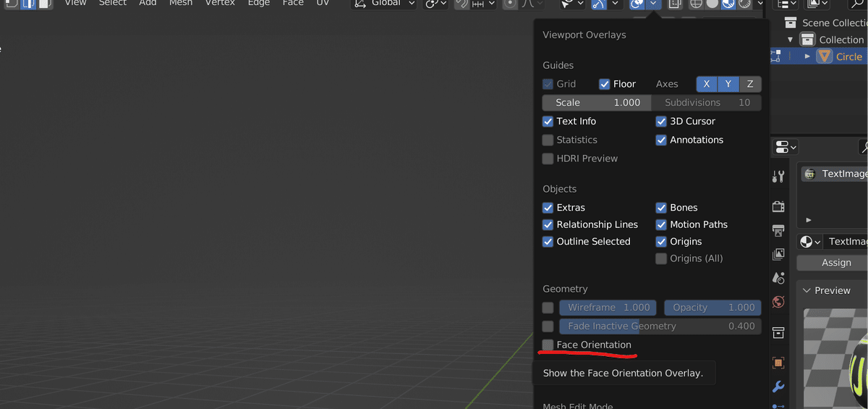Adjust the wireframe Opacity slider
The width and height of the screenshot is (868, 409).
pos(713,308)
